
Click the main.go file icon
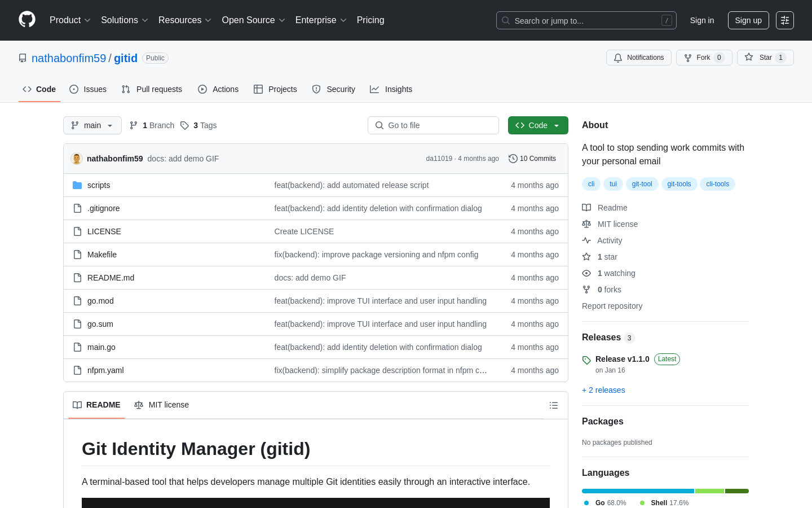[77, 347]
